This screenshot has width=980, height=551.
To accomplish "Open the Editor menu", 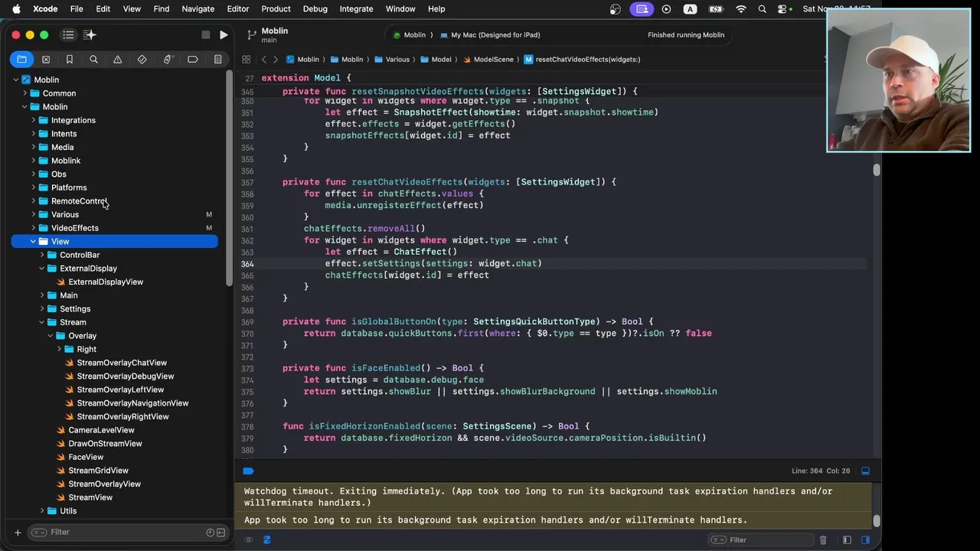I will click(x=238, y=8).
